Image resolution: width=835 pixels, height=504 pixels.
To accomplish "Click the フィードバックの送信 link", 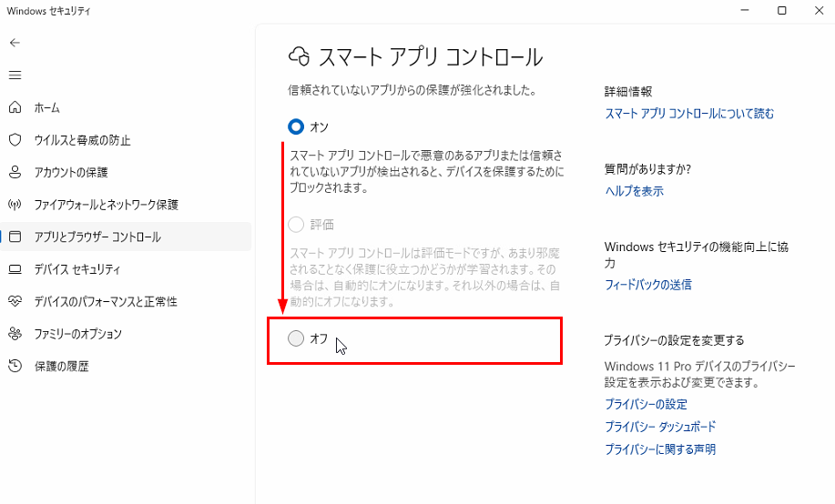I will 647,285.
